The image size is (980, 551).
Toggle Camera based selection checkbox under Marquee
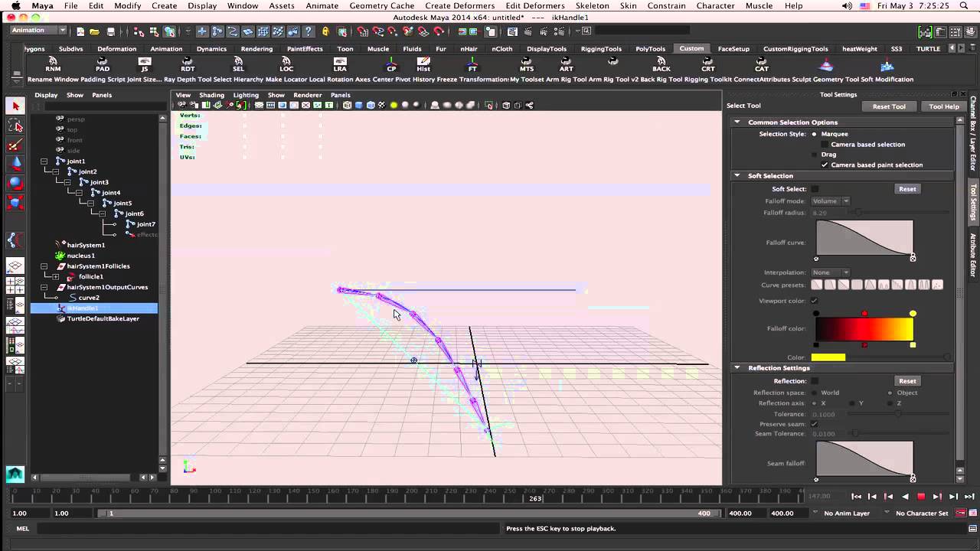click(825, 144)
